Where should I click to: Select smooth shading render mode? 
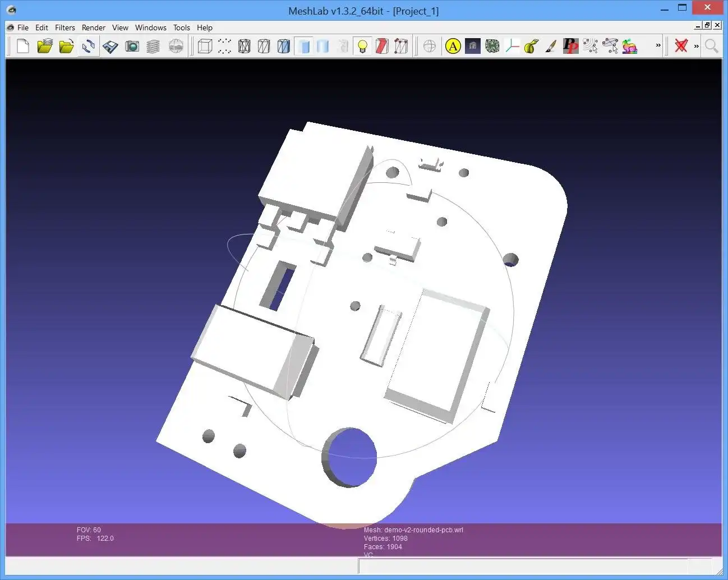(x=323, y=46)
